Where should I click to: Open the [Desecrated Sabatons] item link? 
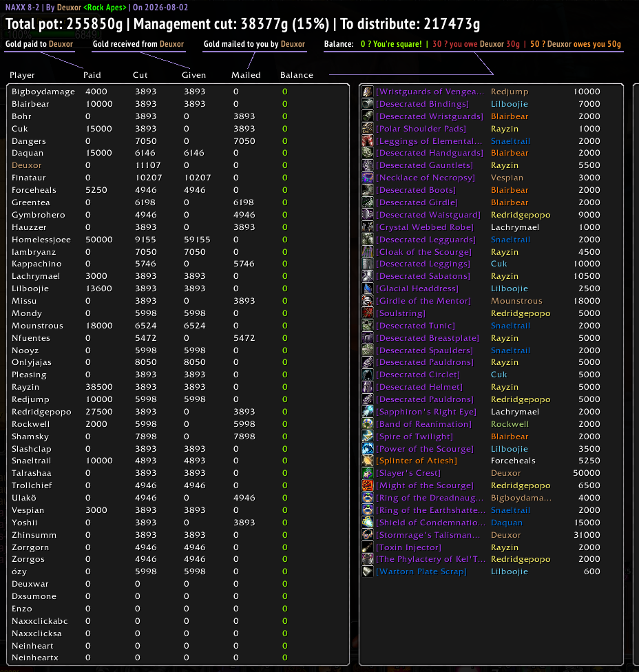[x=423, y=276]
